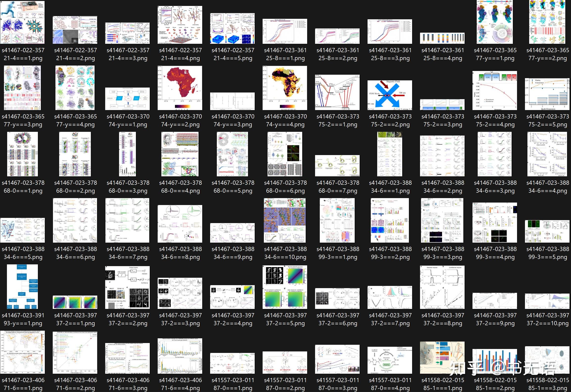This screenshot has width=571, height=392.
Task: Select thumbnail s41467-023-37868-0===1.png
Action: (23, 154)
